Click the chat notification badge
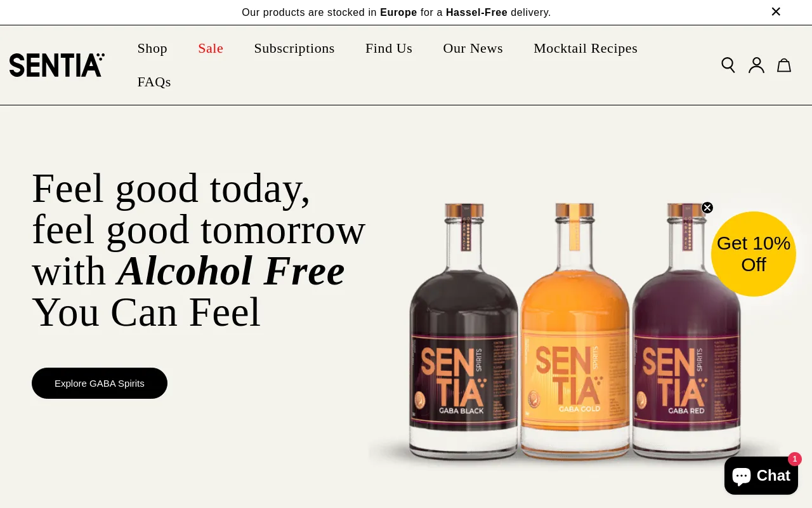The image size is (812, 508). click(x=795, y=459)
